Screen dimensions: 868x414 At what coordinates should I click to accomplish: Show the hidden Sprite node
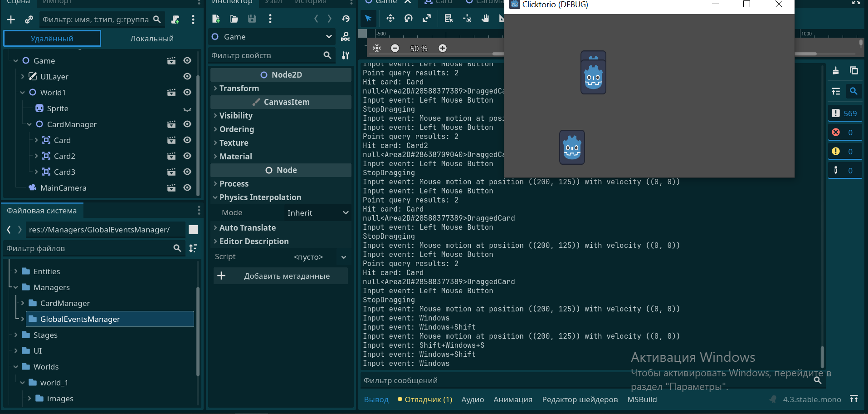click(187, 109)
